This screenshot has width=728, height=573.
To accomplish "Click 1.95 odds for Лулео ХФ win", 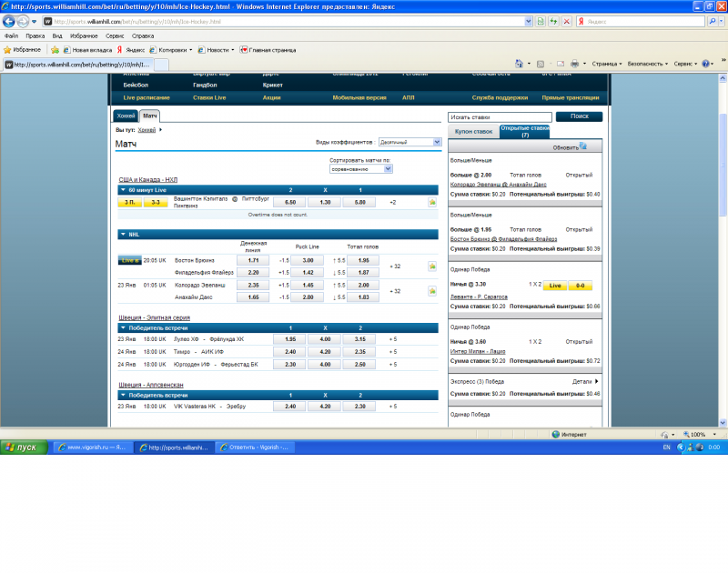I will click(290, 339).
